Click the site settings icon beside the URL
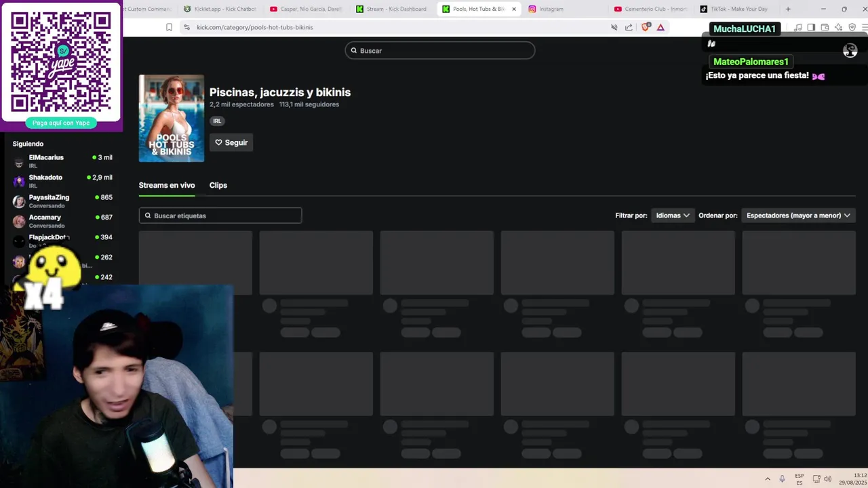 coord(187,27)
